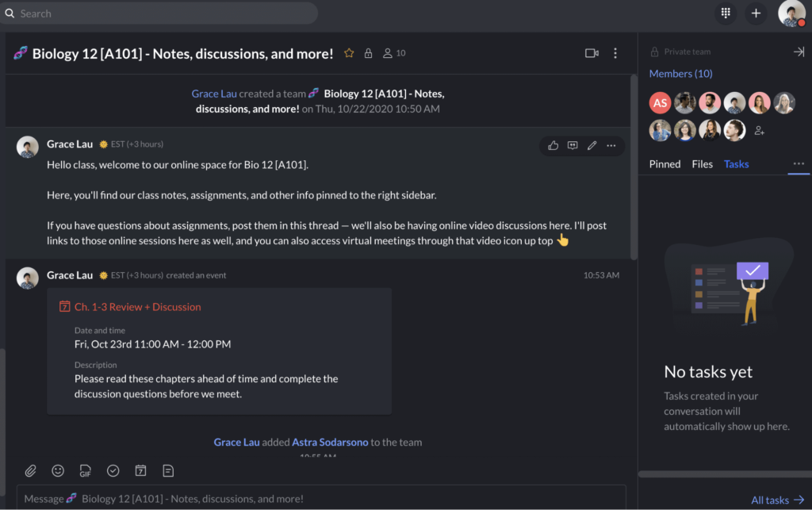Add a calendar event from message toolbar
812x510 pixels.
pos(140,470)
